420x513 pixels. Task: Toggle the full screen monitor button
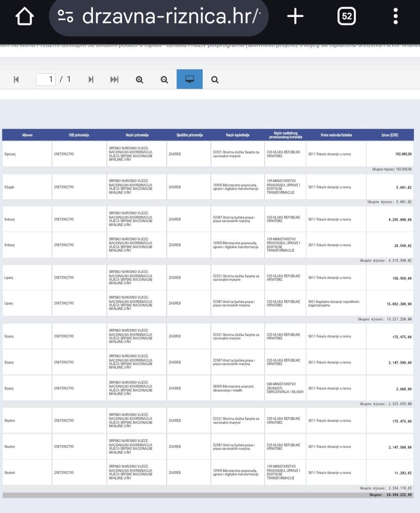[x=189, y=79]
